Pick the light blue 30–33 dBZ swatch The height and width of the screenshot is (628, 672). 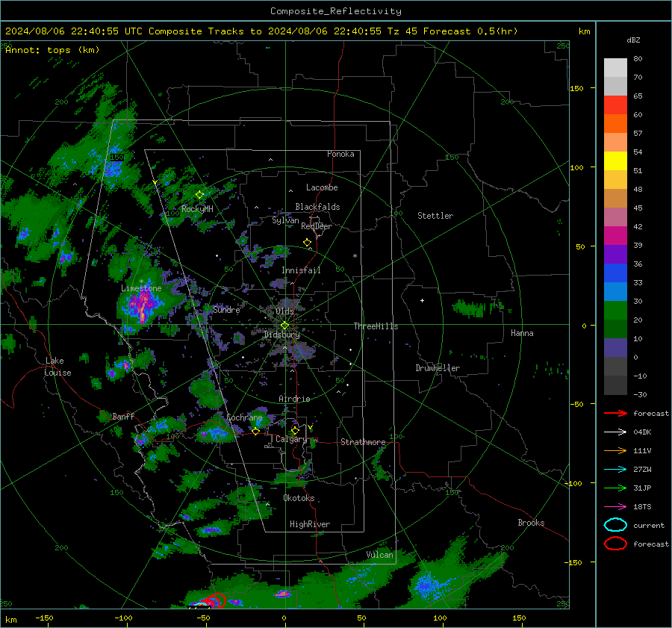(615, 292)
